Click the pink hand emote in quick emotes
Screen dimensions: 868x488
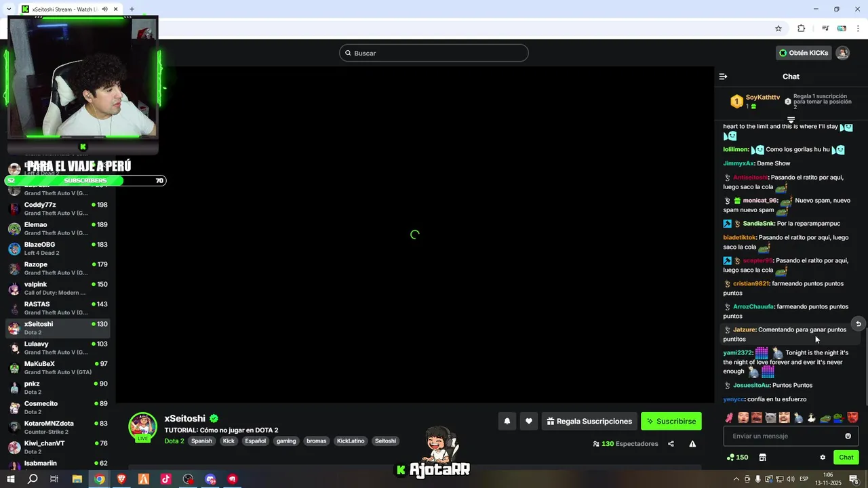click(x=729, y=418)
